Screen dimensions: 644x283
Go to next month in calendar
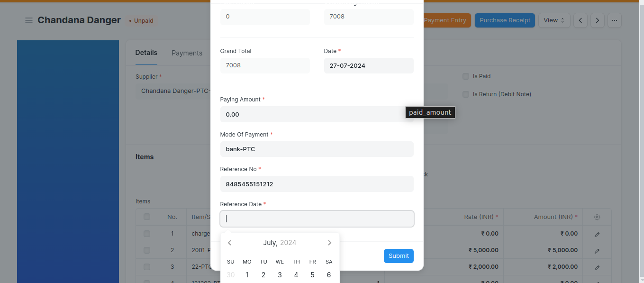pyautogui.click(x=329, y=243)
